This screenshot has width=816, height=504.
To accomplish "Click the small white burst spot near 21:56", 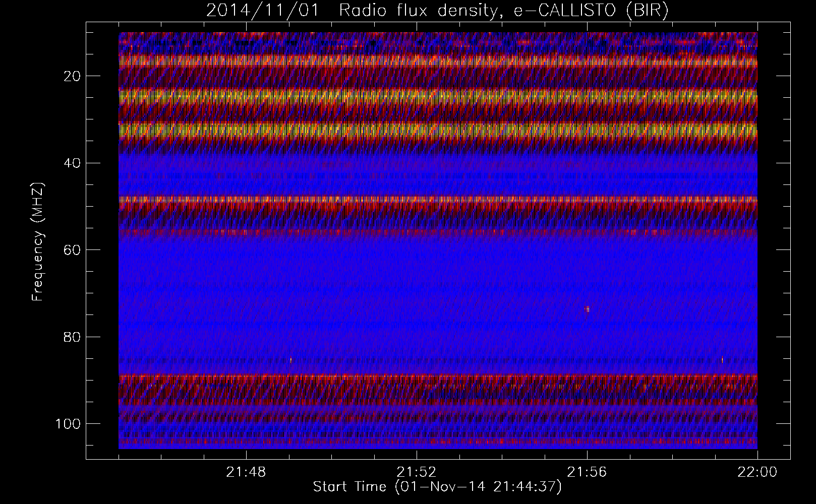I will pyautogui.click(x=587, y=309).
